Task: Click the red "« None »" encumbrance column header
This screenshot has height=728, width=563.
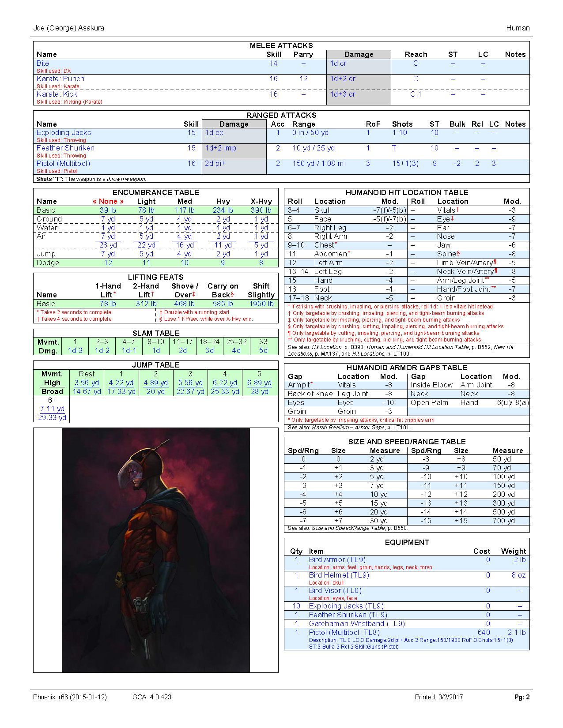Action: point(108,202)
